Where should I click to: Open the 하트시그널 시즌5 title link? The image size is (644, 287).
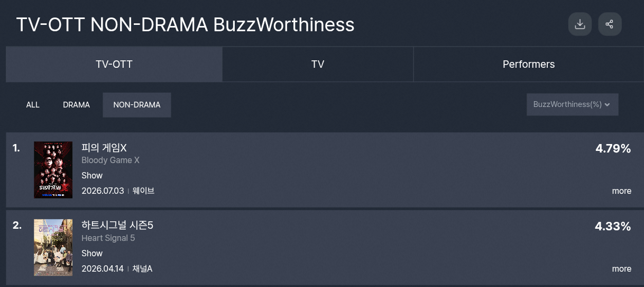[117, 226]
